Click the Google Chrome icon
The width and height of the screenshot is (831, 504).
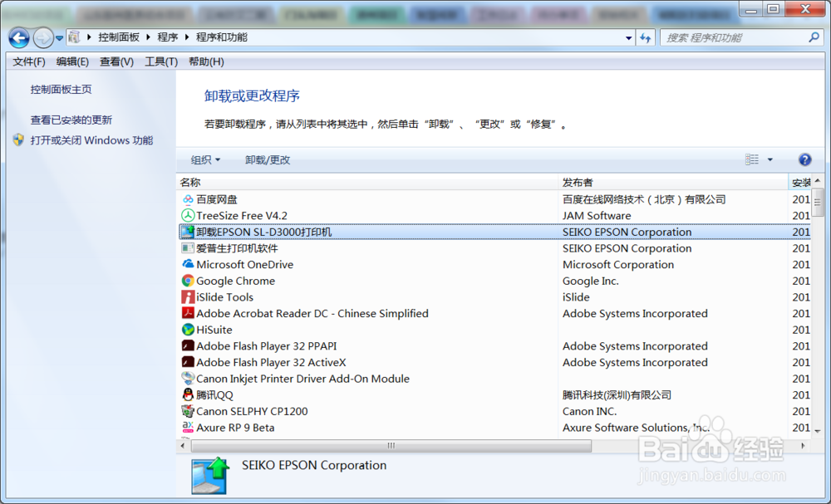[x=188, y=281]
